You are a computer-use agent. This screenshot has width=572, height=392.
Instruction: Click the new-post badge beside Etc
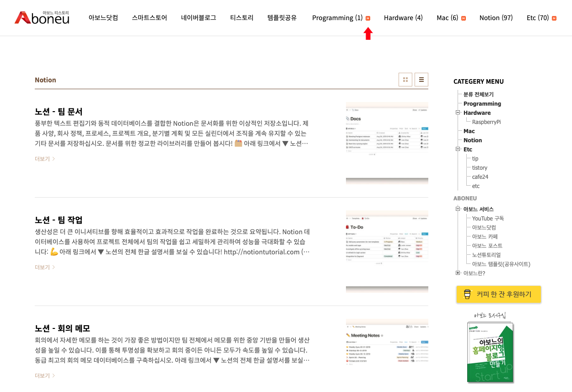[554, 18]
